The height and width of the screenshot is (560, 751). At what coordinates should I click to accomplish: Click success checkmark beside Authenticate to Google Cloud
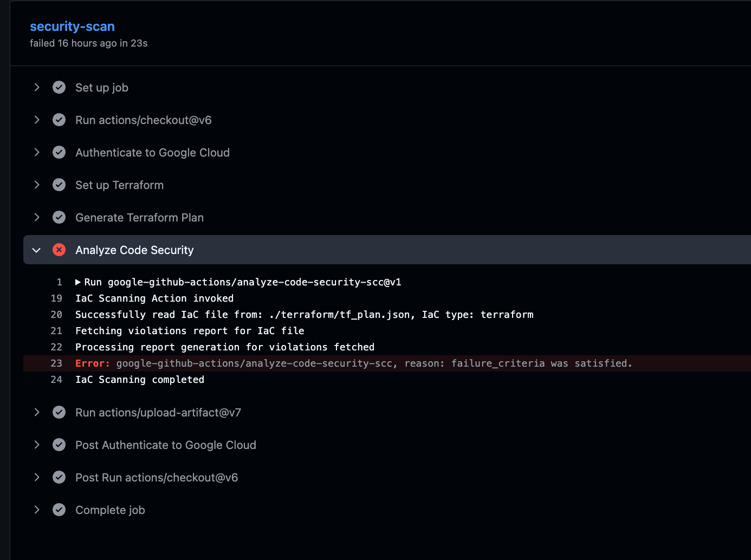point(59,152)
